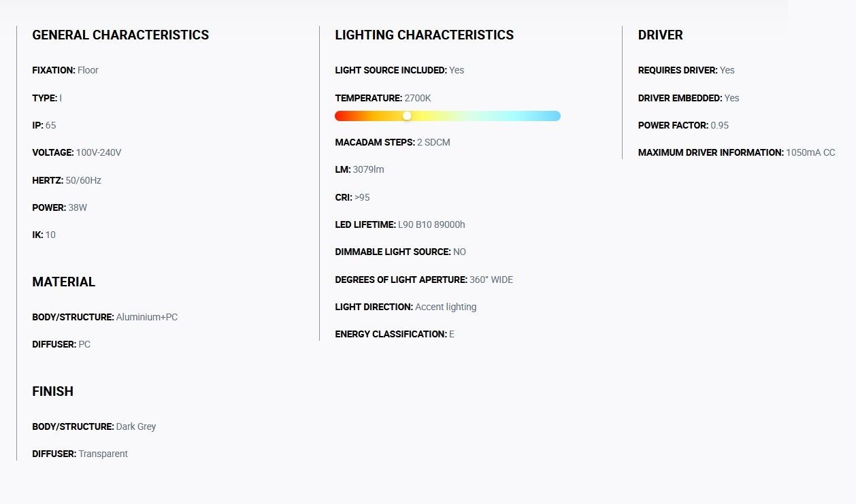Click DRIVER EMBEDDED: Yes row

click(689, 98)
